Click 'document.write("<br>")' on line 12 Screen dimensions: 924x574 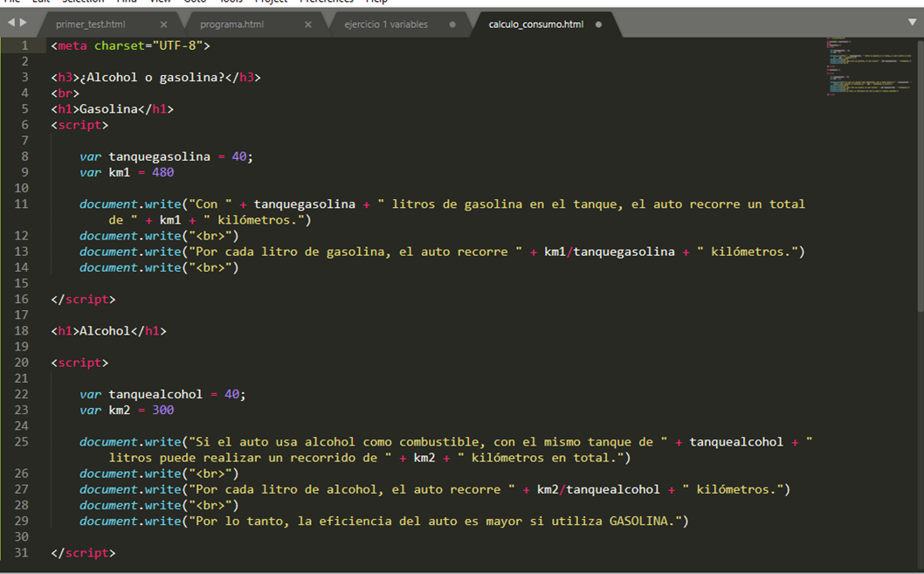point(159,236)
